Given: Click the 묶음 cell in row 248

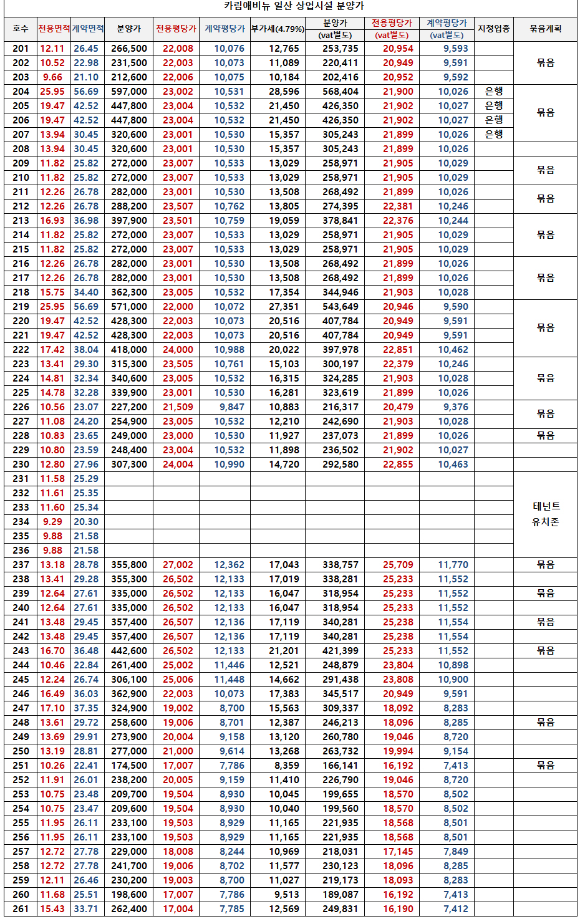Looking at the screenshot, I should coord(546,723).
